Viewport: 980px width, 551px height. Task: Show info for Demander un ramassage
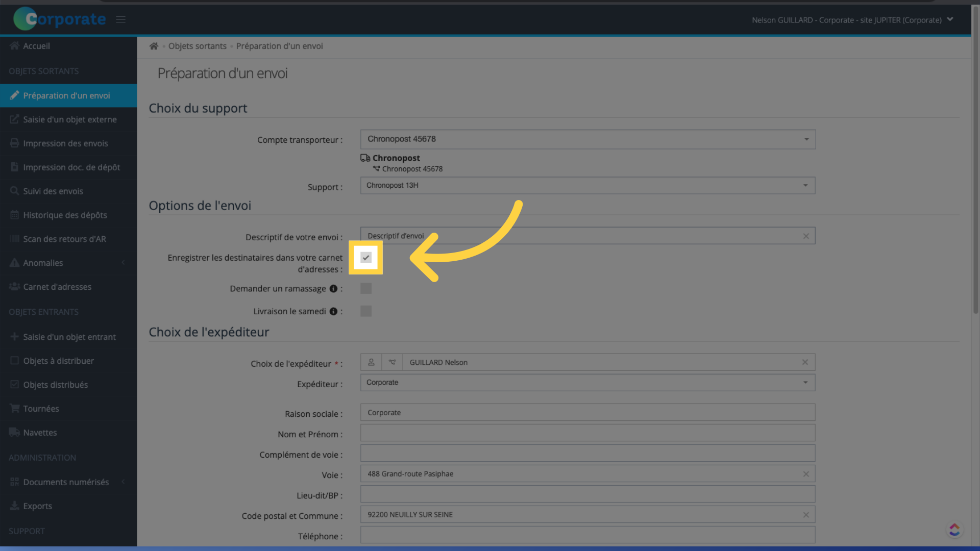pyautogui.click(x=333, y=289)
